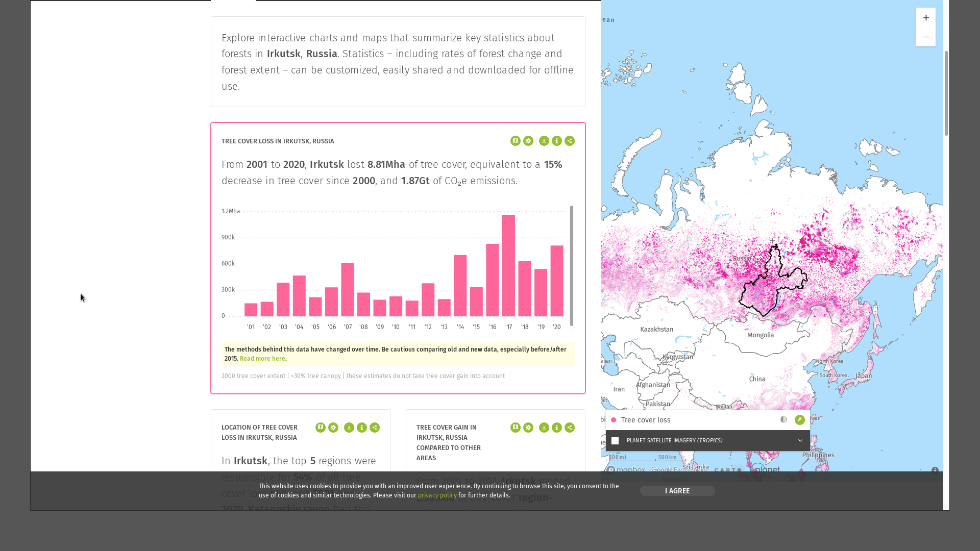Follow the Read more here link
Screen dimensions: 980x551
pos(262,359)
